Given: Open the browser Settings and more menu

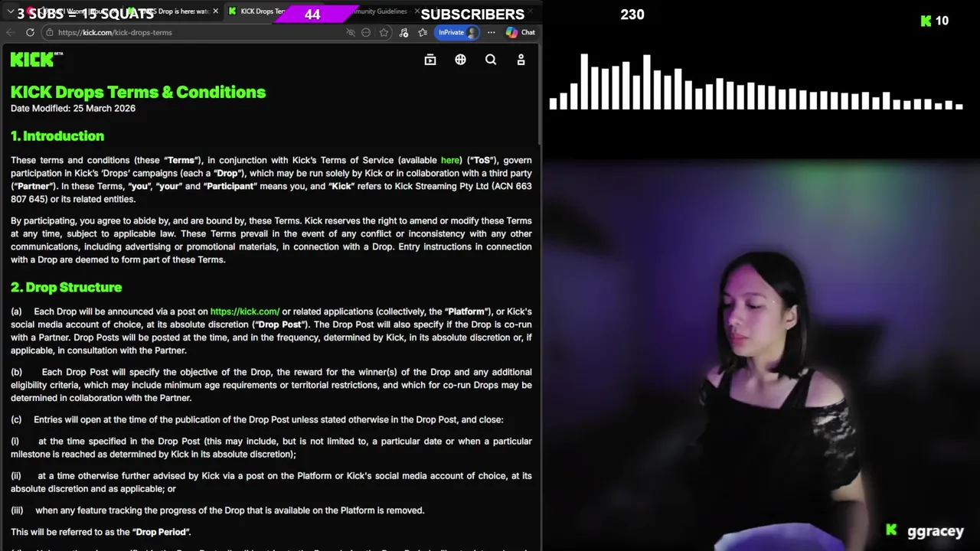Looking at the screenshot, I should 491,32.
